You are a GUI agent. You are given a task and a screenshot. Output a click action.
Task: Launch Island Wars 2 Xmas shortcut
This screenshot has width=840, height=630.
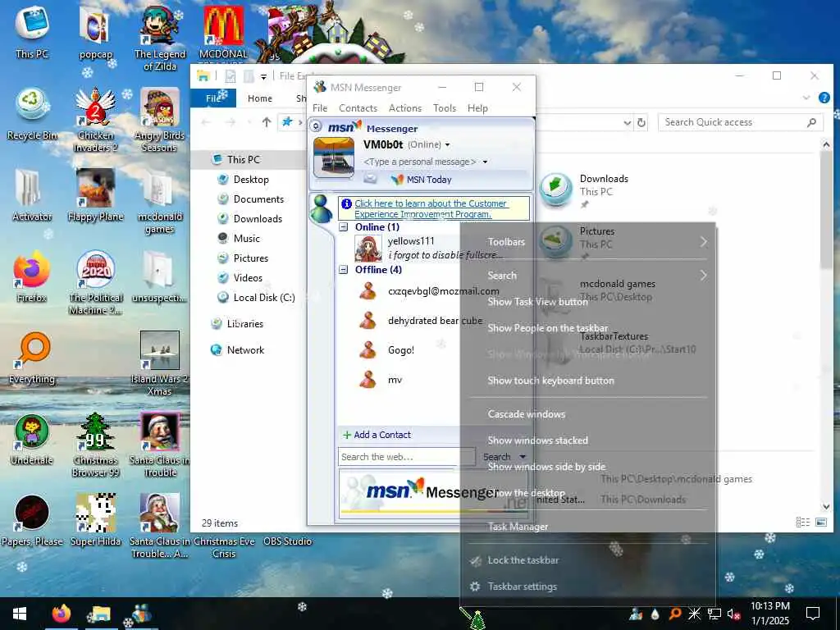click(x=160, y=363)
